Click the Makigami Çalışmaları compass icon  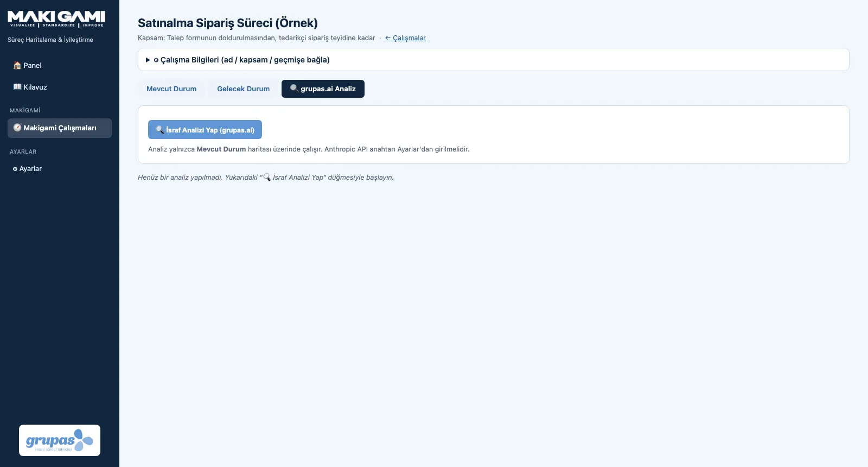pyautogui.click(x=17, y=128)
